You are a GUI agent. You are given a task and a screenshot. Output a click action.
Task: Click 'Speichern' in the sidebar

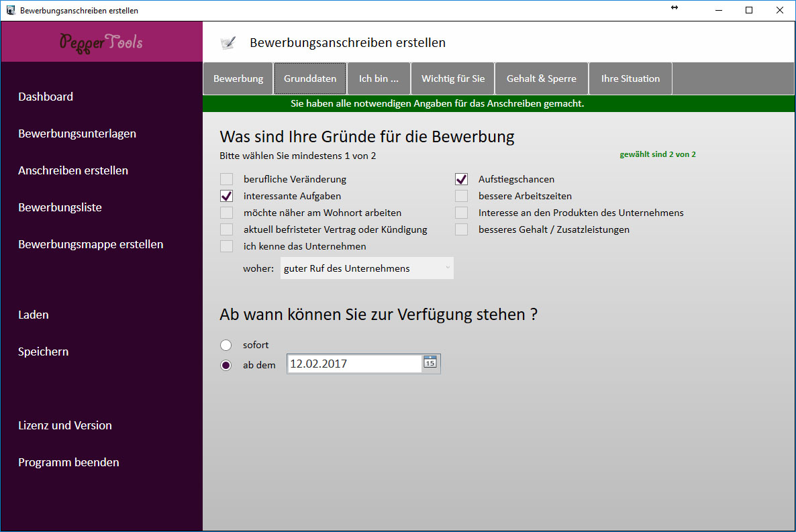point(44,352)
